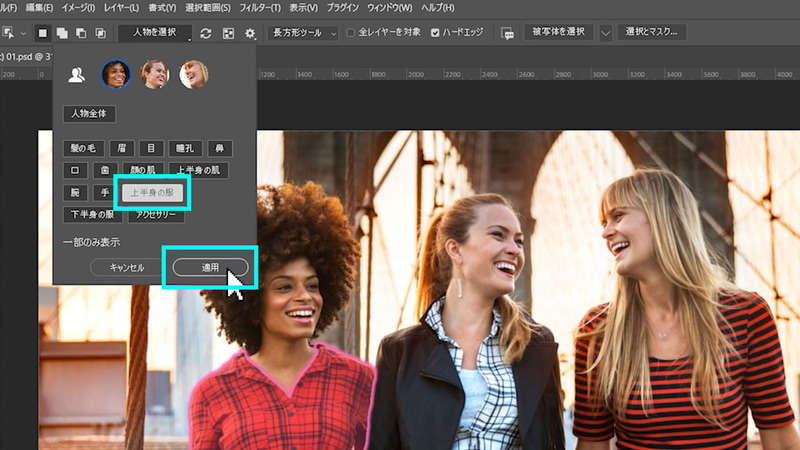This screenshot has width=800, height=450.
Task: Choose Add to Selection mode icon
Action: (62, 33)
